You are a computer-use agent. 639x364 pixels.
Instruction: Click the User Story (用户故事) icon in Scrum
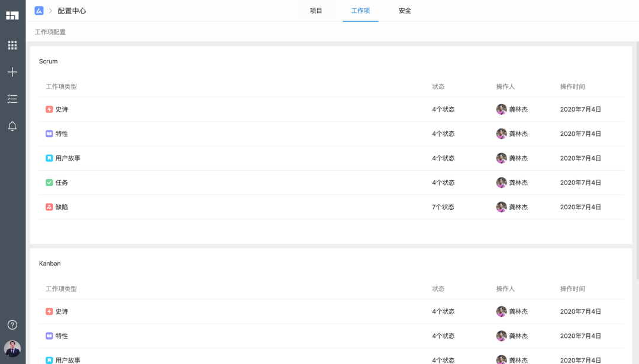coord(49,158)
